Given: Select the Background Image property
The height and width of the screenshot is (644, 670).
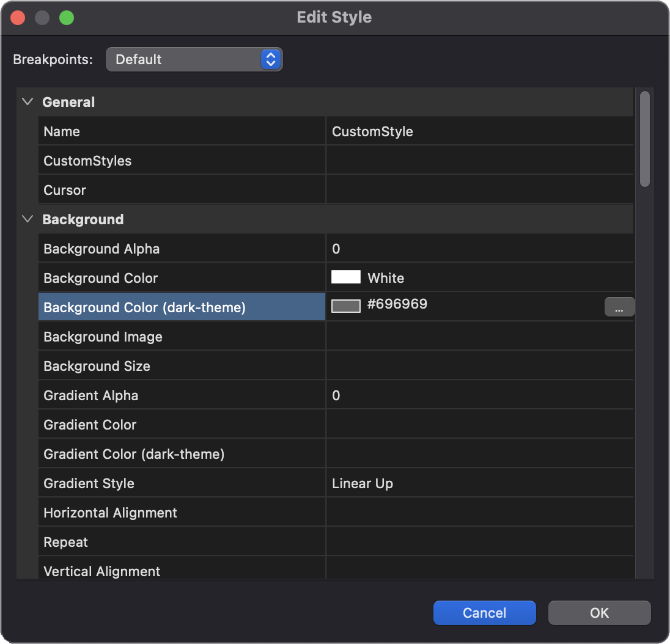Looking at the screenshot, I should [182, 337].
